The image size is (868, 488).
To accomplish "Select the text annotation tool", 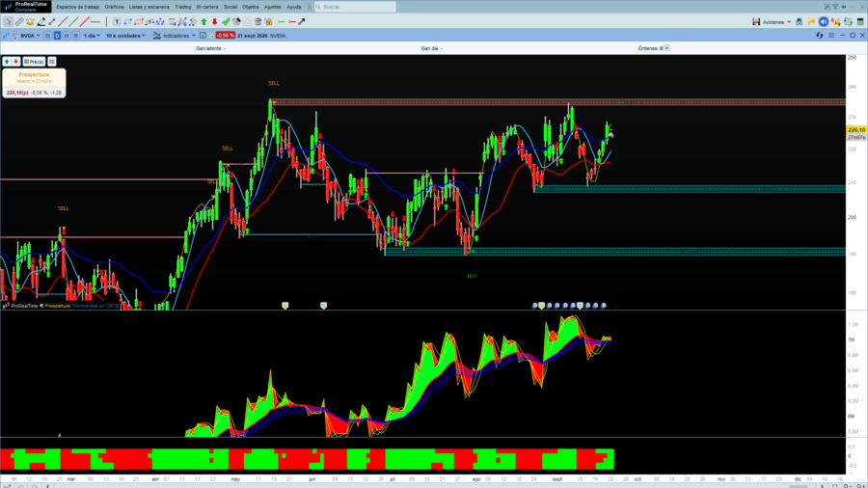I will coord(117,21).
